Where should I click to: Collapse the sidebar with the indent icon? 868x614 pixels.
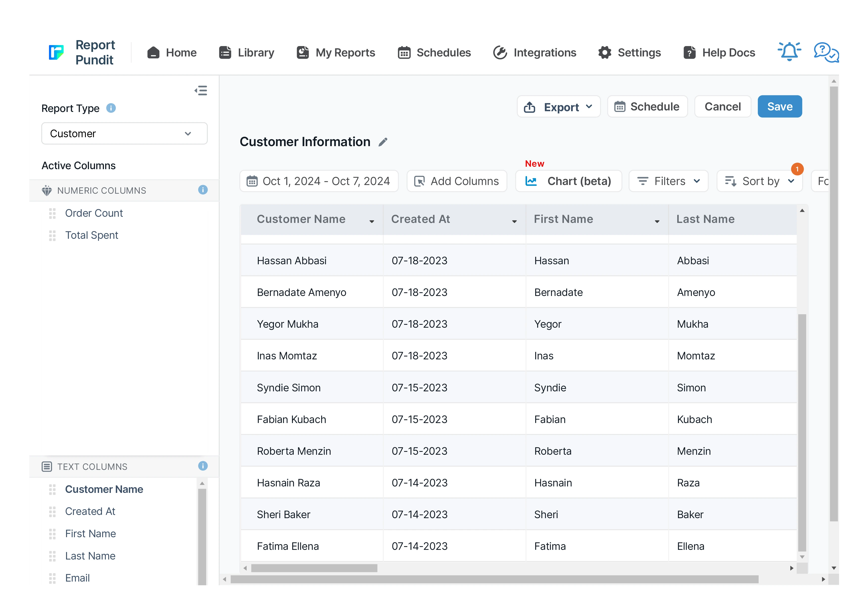point(201,90)
